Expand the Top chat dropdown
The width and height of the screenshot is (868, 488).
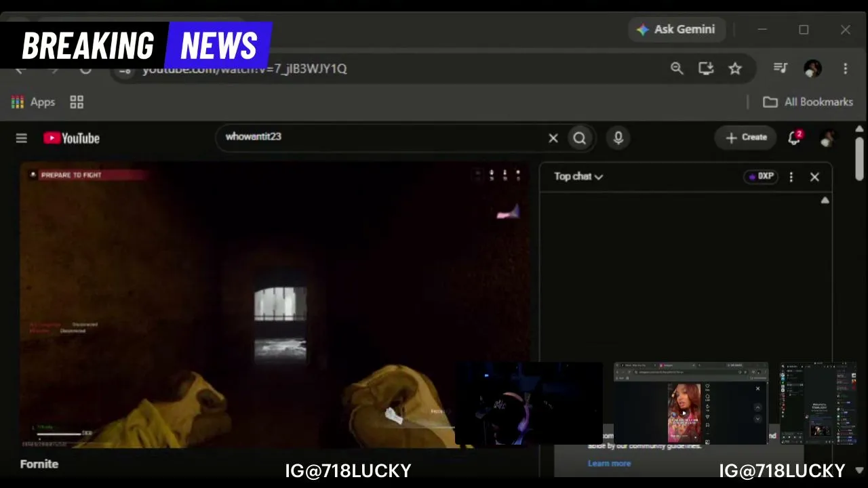pyautogui.click(x=578, y=176)
